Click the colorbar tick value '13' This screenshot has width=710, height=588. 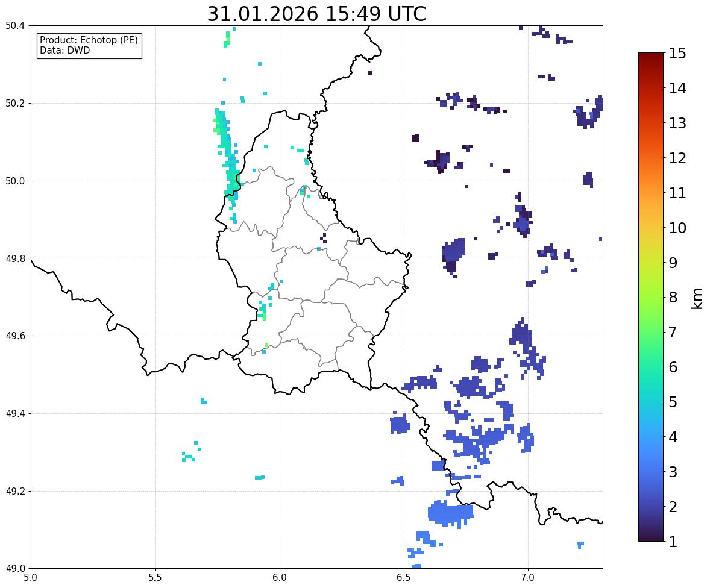tap(677, 123)
